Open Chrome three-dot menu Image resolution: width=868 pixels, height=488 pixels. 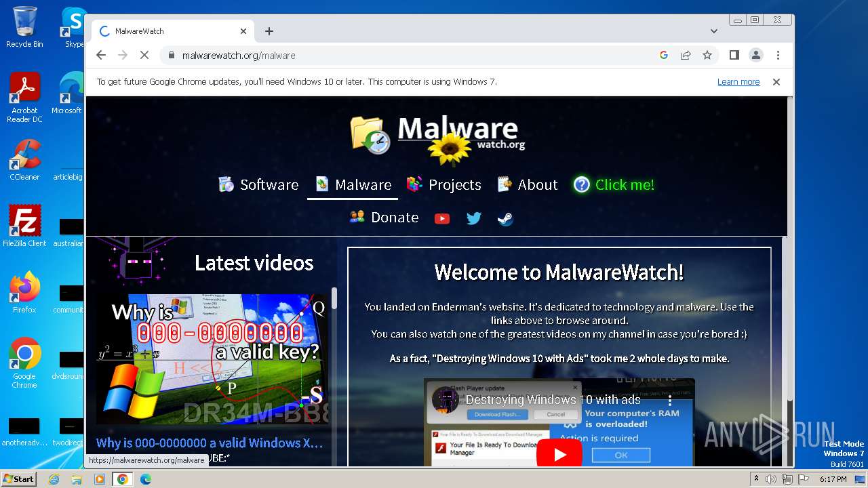(x=778, y=56)
